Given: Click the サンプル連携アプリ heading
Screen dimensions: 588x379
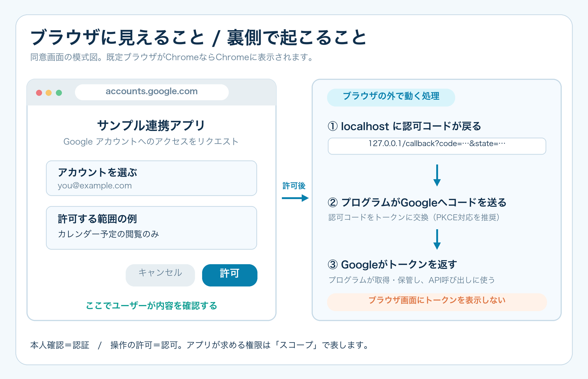Looking at the screenshot, I should pos(151,125).
